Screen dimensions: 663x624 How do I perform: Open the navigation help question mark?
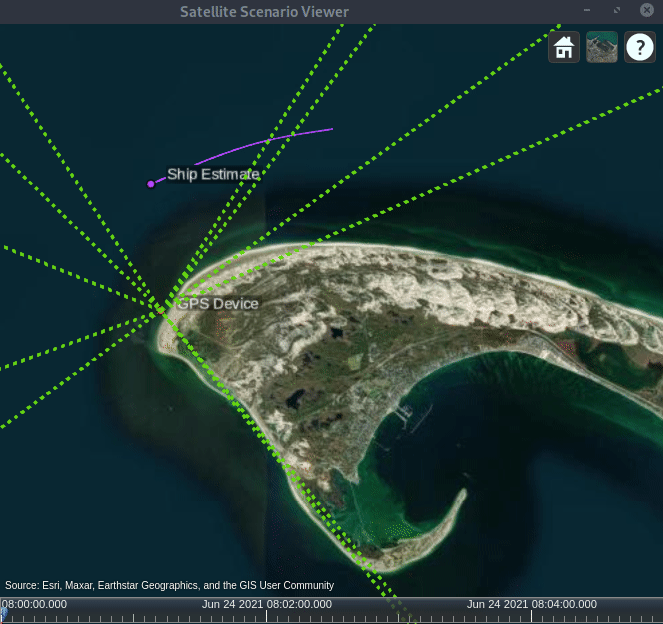point(640,47)
